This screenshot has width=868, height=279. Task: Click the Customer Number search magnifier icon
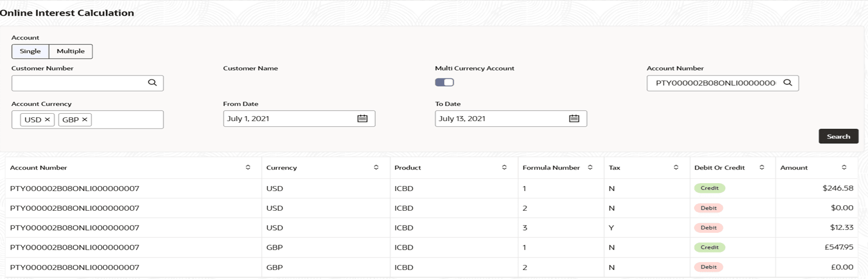(152, 83)
